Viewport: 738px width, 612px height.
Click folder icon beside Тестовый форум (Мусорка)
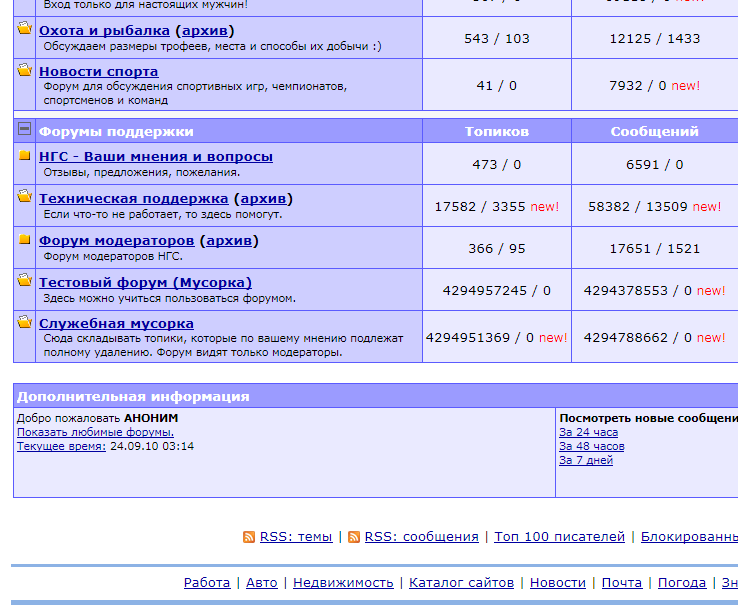[25, 281]
